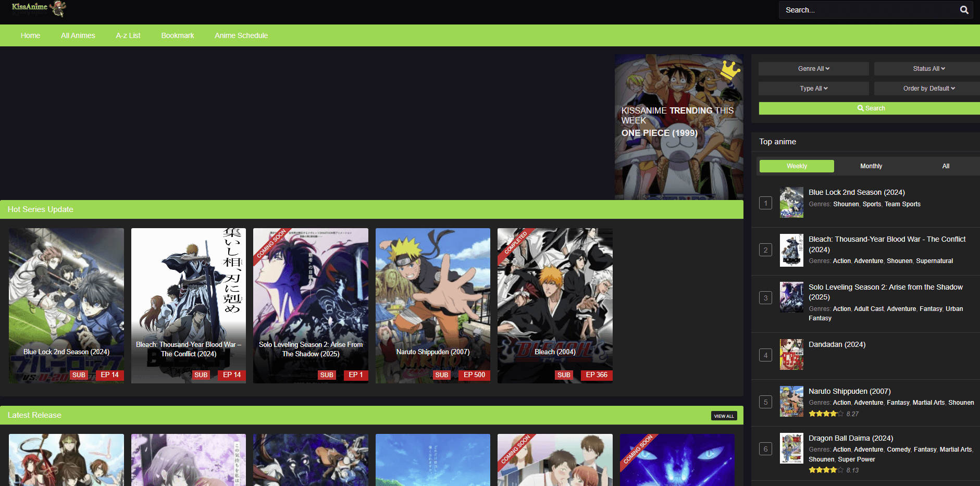The width and height of the screenshot is (980, 486).
Task: Open Naruto Shippuden (2007) hot series card
Action: point(433,306)
